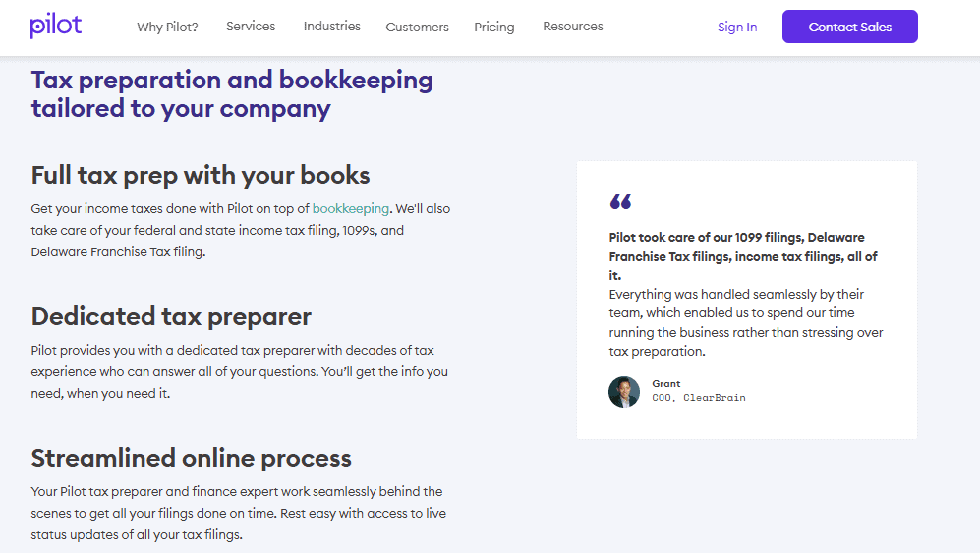Click the paragraph about live status updates
This screenshot has height=553, width=980.
(237, 513)
